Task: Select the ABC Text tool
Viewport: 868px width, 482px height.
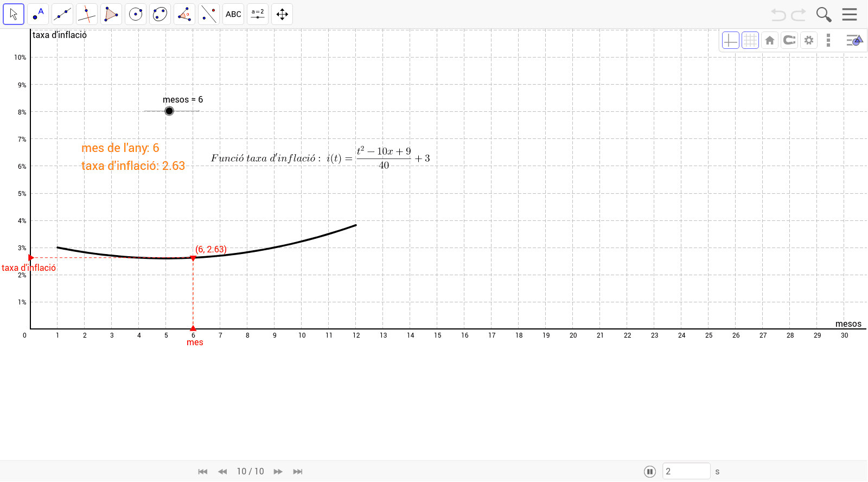Action: pos(233,14)
